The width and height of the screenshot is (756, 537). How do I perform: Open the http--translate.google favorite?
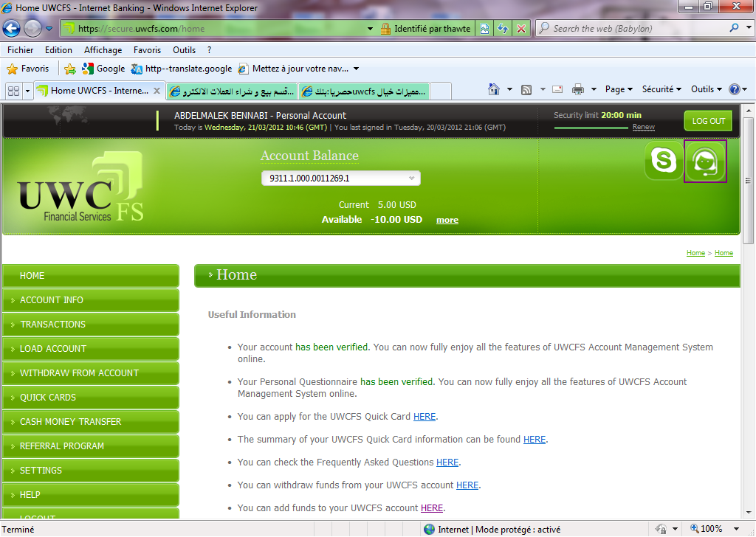(x=182, y=69)
